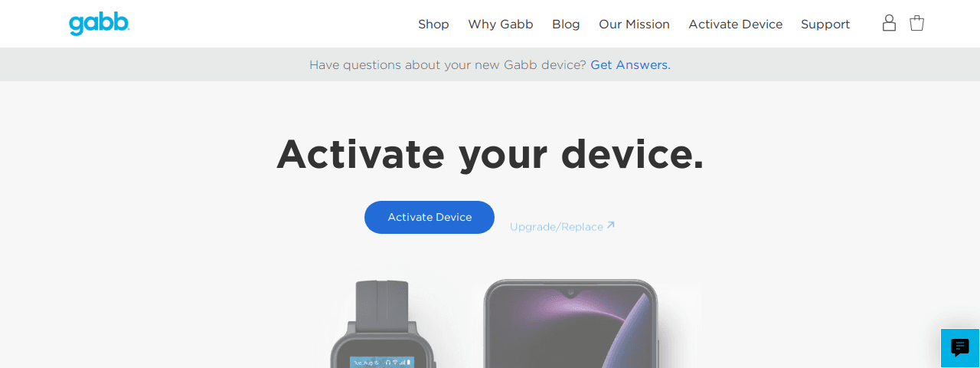Click the status icons on the watch screen

398,362
